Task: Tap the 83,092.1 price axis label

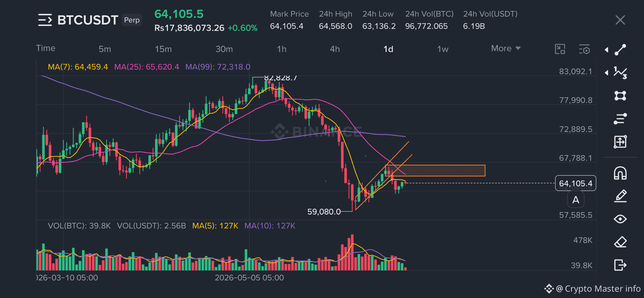Action: click(576, 72)
